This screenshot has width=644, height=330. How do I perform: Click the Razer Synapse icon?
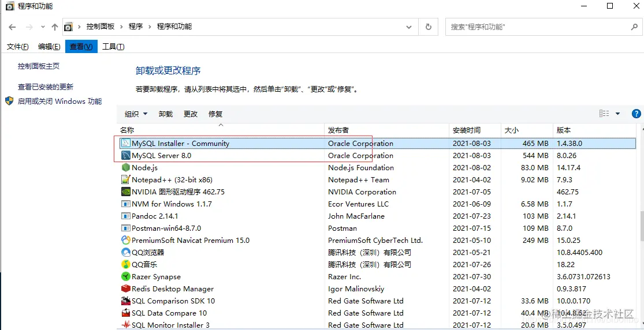pyautogui.click(x=126, y=277)
